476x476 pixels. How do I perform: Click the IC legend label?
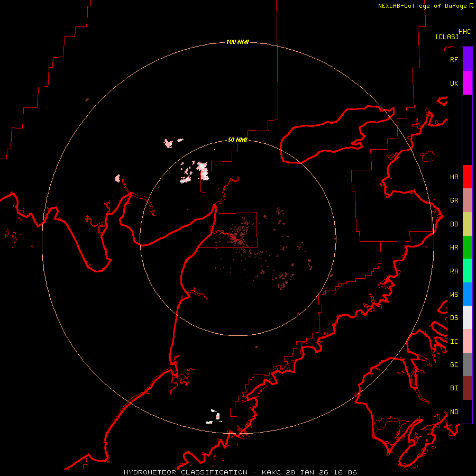454,341
